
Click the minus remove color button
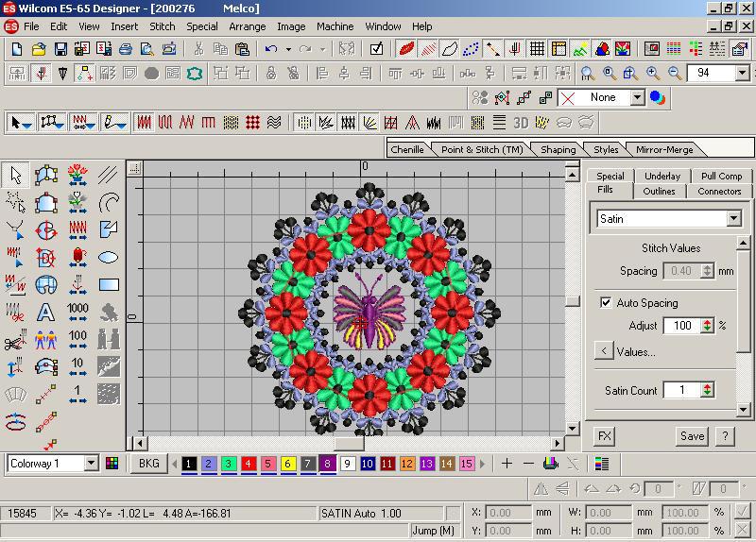click(528, 464)
